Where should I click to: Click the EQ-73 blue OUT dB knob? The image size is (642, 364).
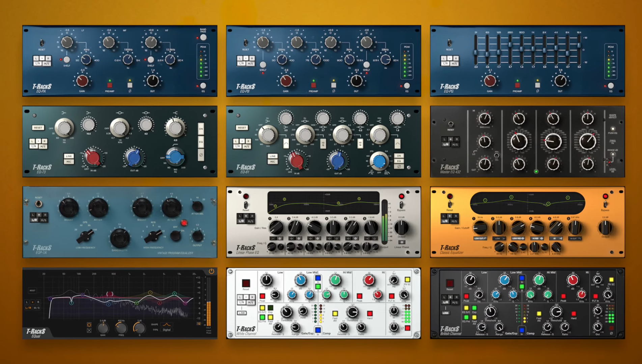134,158
